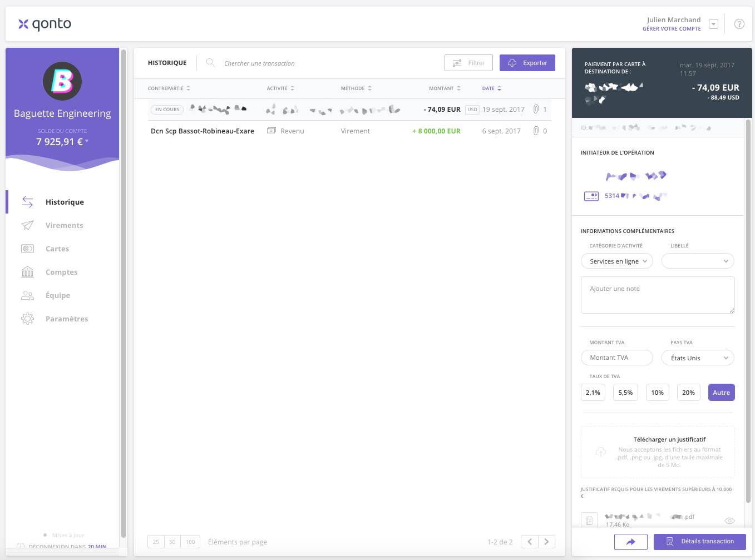Show 100 elements per page
This screenshot has height=560, width=755.
pyautogui.click(x=190, y=542)
